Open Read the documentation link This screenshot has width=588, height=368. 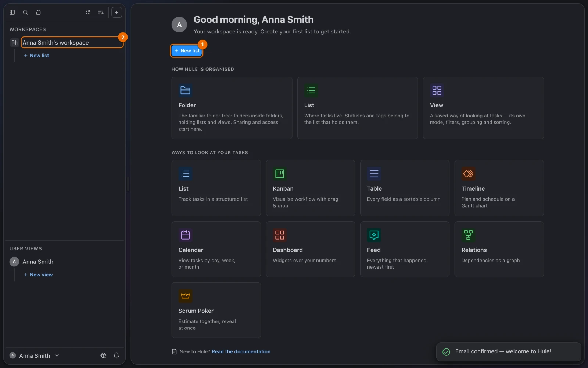click(241, 352)
